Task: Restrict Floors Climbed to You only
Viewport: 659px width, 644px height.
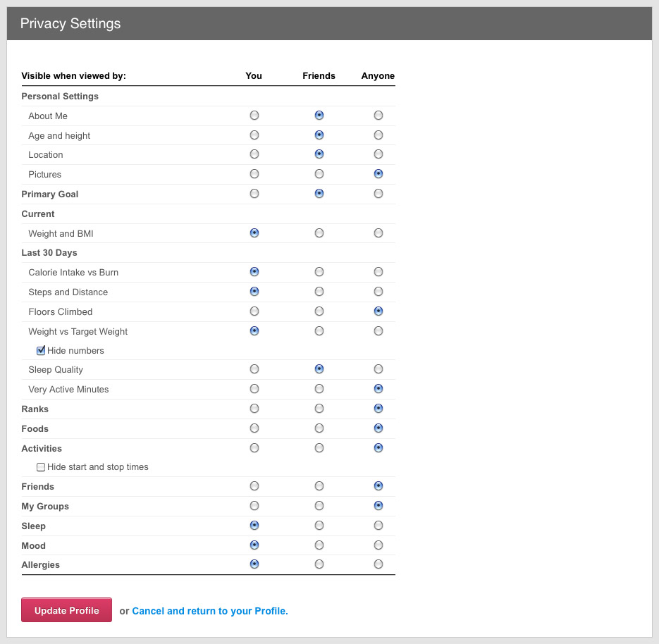Action: click(x=254, y=311)
